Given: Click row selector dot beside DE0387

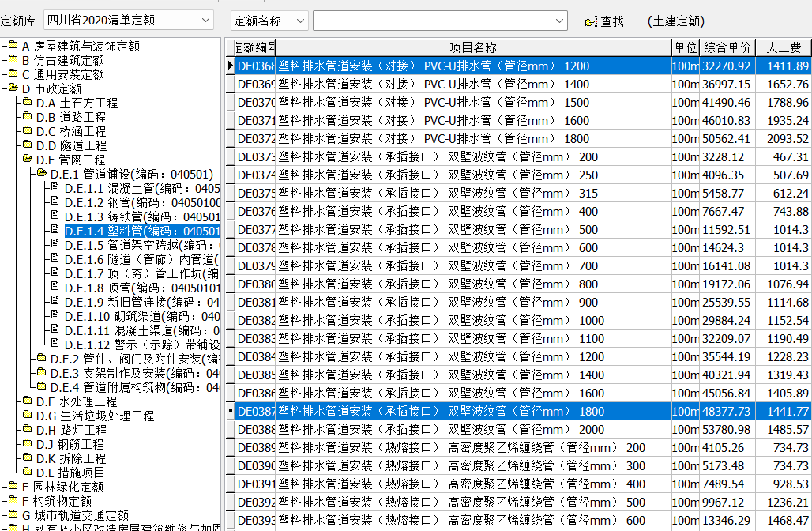Looking at the screenshot, I should [231, 412].
